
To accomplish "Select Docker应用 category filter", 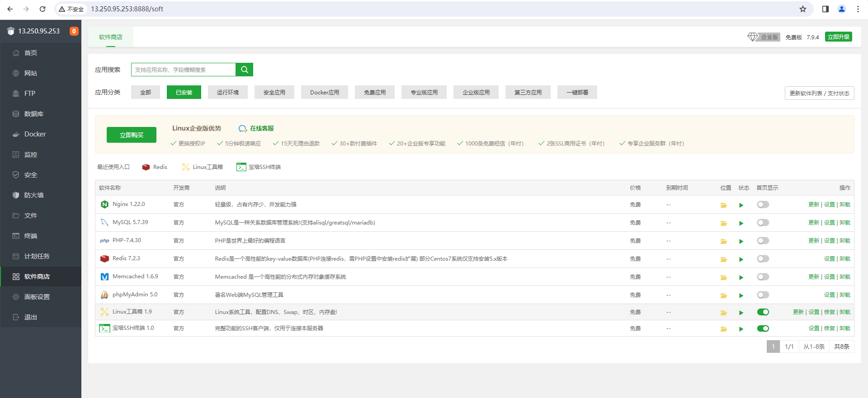I will coord(325,92).
